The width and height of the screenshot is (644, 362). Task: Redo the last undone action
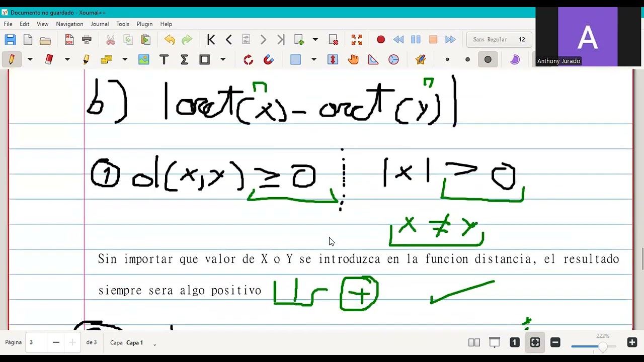[187, 40]
